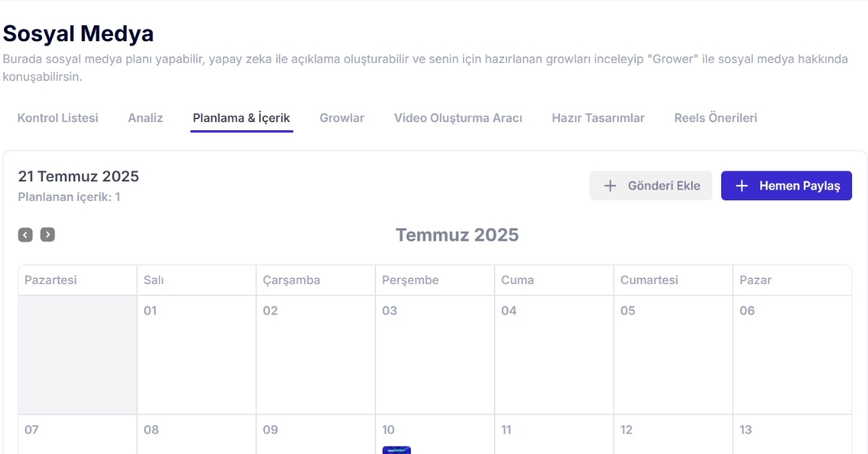The image size is (868, 454).
Task: Select calendar day 06 Pazar
Action: pos(791,354)
